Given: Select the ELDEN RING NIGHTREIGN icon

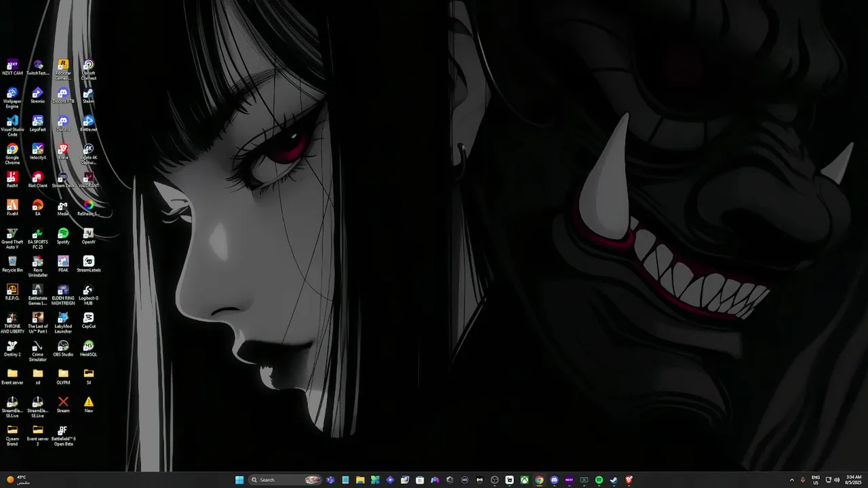Looking at the screenshot, I should (63, 295).
